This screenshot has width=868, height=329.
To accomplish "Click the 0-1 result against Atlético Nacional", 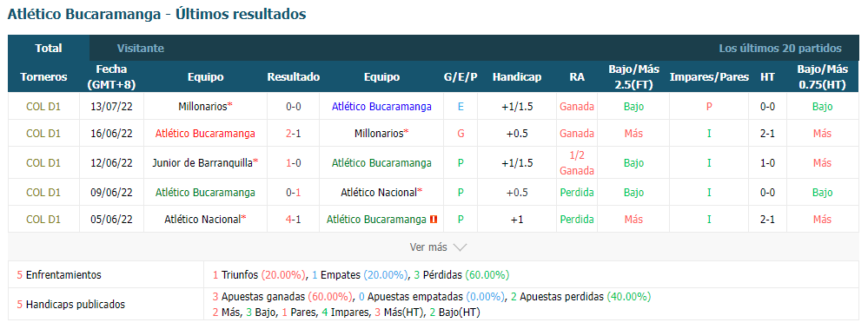I will pyautogui.click(x=294, y=193).
